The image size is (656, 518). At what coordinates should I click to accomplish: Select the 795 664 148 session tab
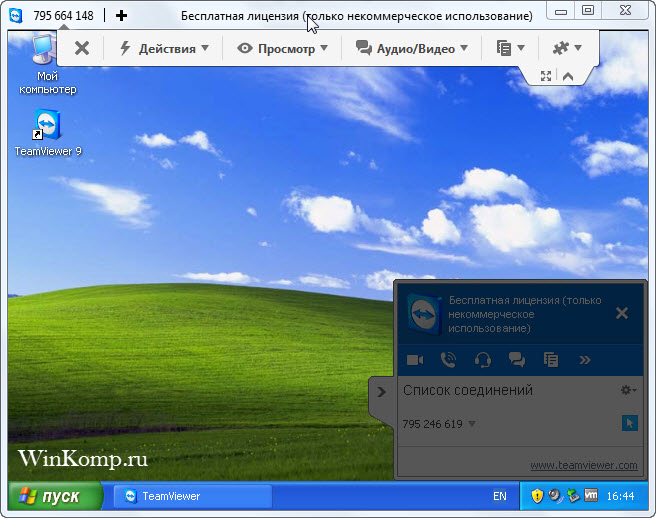point(63,16)
